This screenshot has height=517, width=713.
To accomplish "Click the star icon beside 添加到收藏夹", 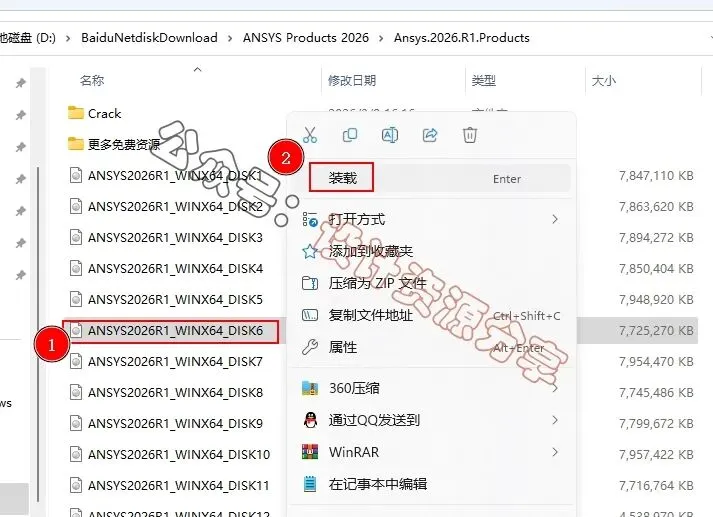I will pyautogui.click(x=310, y=251).
